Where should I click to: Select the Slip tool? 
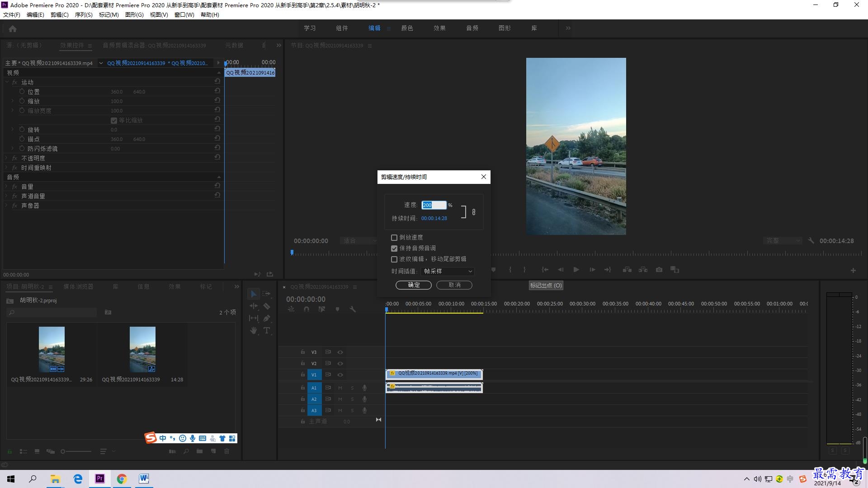(254, 318)
